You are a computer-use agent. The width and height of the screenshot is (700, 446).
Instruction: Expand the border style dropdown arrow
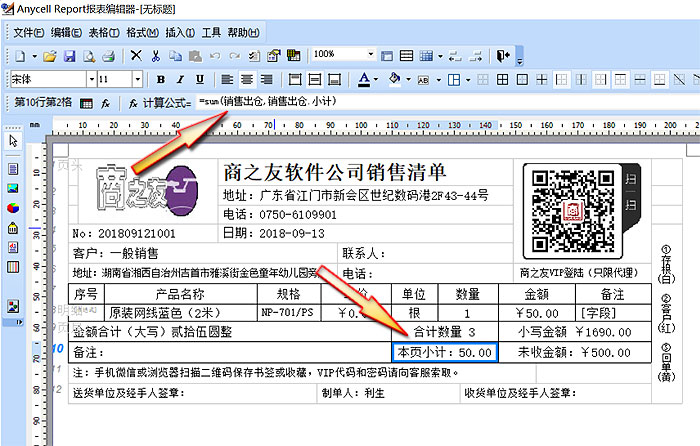click(x=468, y=80)
